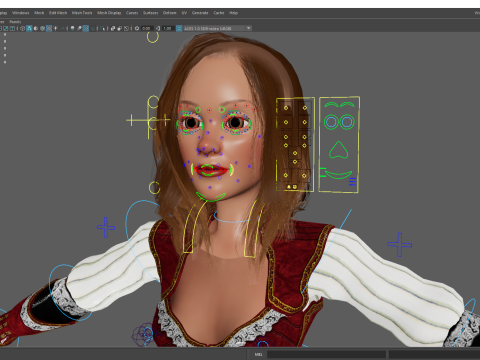The width and height of the screenshot is (480, 360).
Task: Open the Windows menu
Action: click(x=21, y=13)
